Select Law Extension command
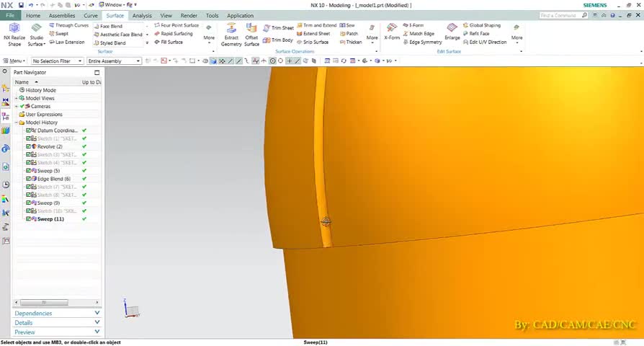644x346 pixels. click(66, 42)
